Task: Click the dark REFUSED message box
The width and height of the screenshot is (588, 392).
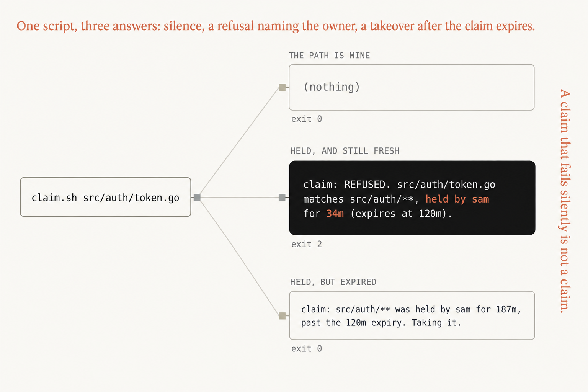Action: tap(412, 198)
